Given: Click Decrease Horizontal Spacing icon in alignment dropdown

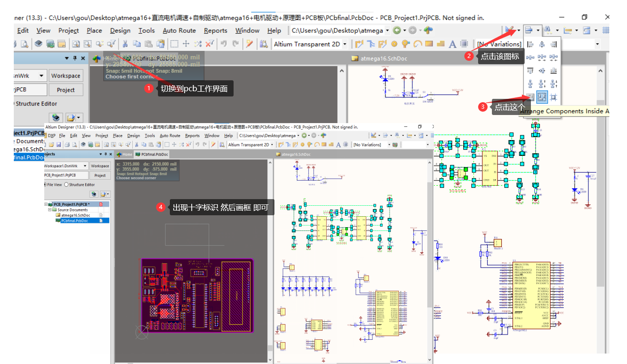Looking at the screenshot, I should click(x=553, y=57).
